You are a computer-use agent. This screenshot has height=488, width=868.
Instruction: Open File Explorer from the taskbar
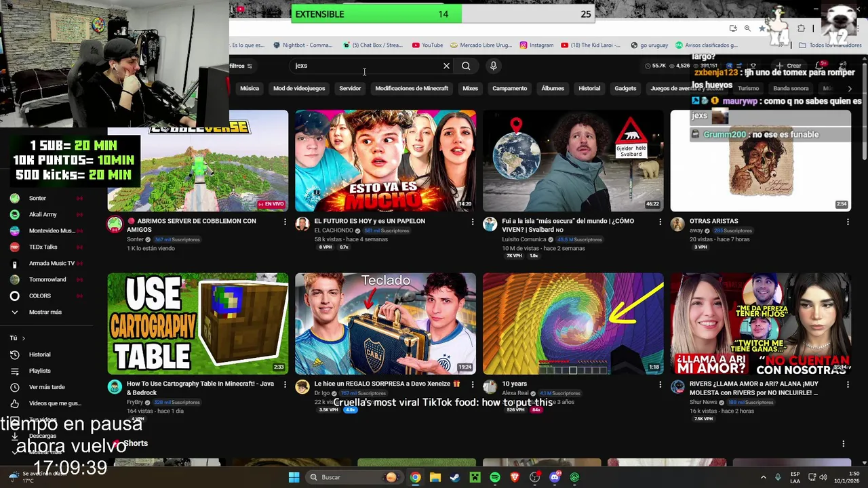(x=435, y=477)
